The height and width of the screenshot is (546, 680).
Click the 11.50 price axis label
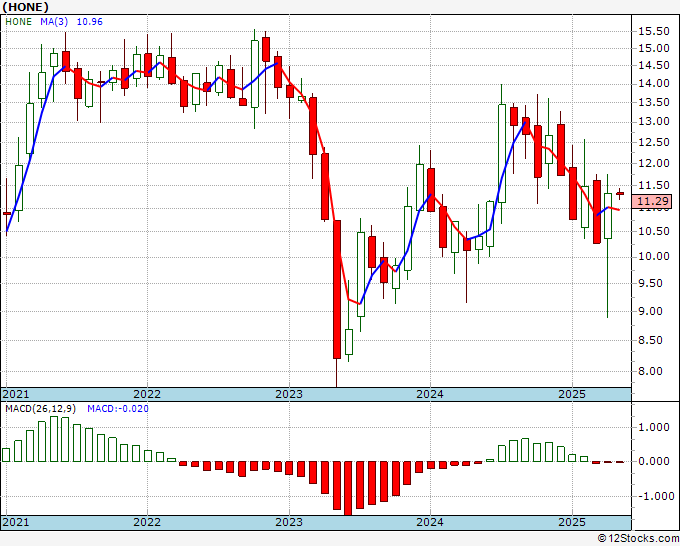click(x=654, y=186)
